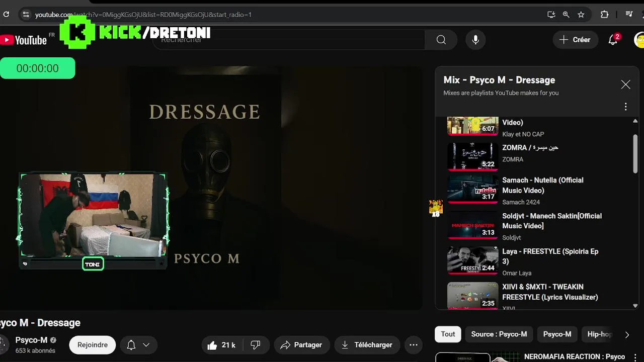Screen dimensions: 644x362
Task: Select the Tout filter chip
Action: pyautogui.click(x=448, y=334)
